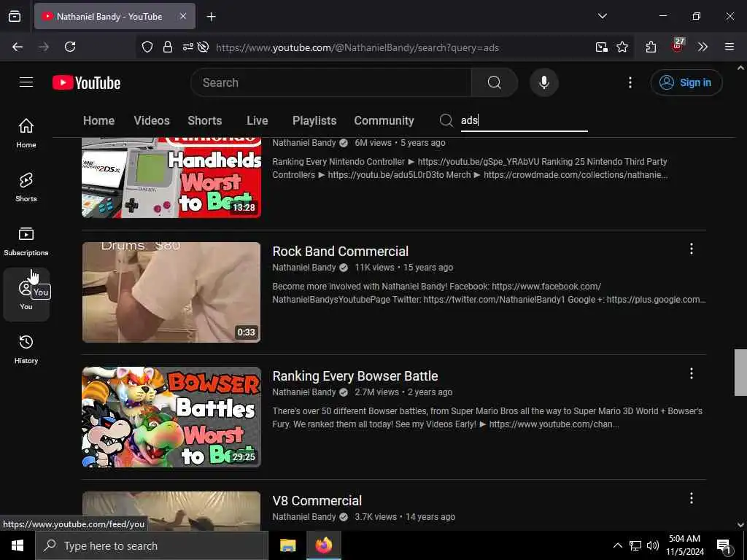The image size is (747, 560).
Task: Click the channel search field containing ads
Action: [x=524, y=120]
